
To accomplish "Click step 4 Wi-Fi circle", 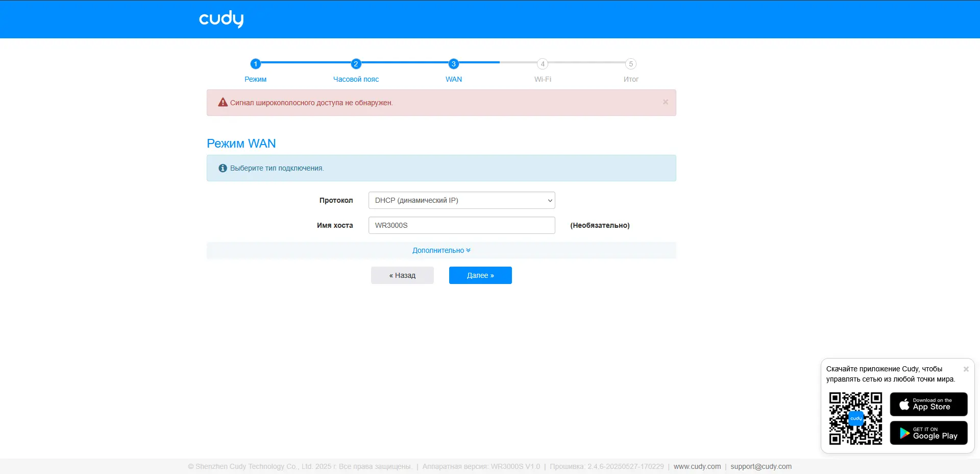I will point(543,64).
